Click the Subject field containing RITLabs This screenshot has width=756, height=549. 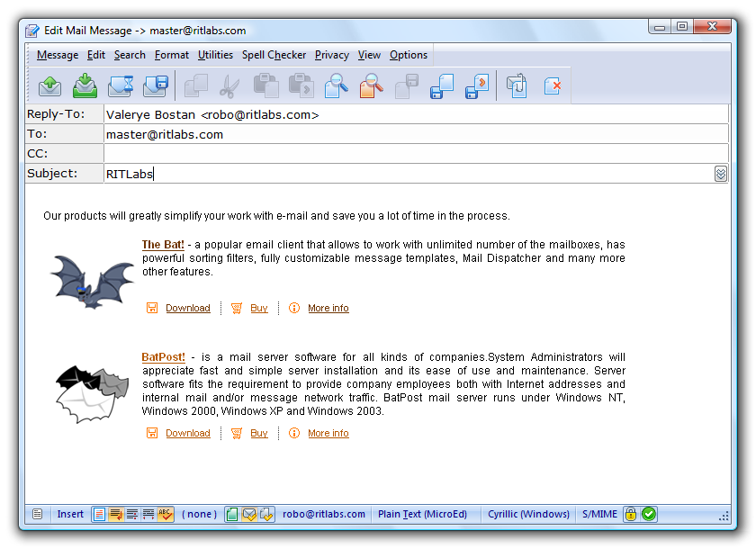point(408,174)
